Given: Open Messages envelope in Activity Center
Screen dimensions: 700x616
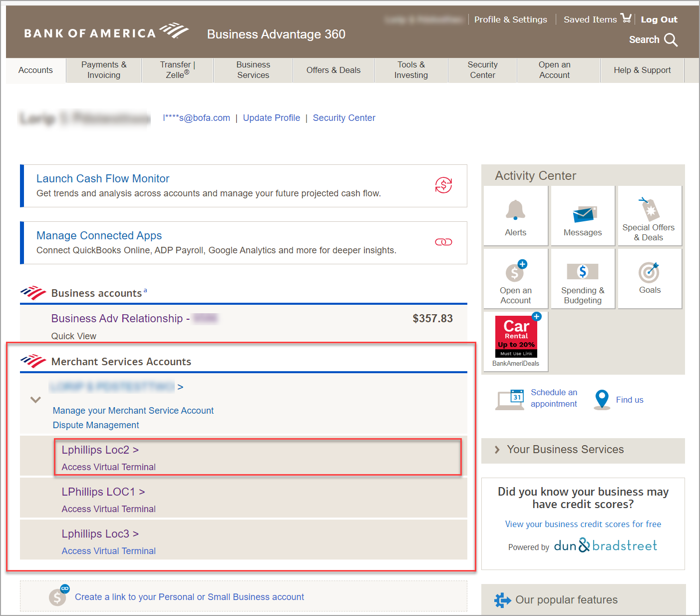Looking at the screenshot, I should pos(583,216).
